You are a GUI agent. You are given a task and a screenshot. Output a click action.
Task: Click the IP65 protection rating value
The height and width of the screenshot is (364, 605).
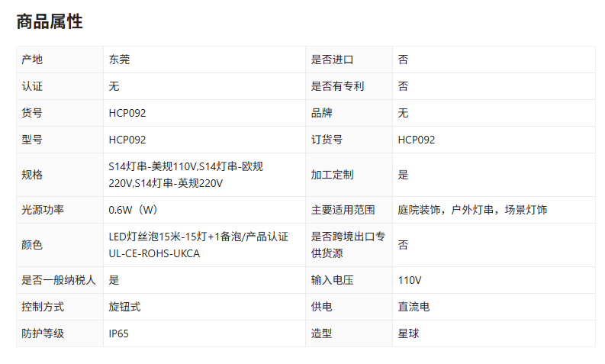[x=119, y=333]
